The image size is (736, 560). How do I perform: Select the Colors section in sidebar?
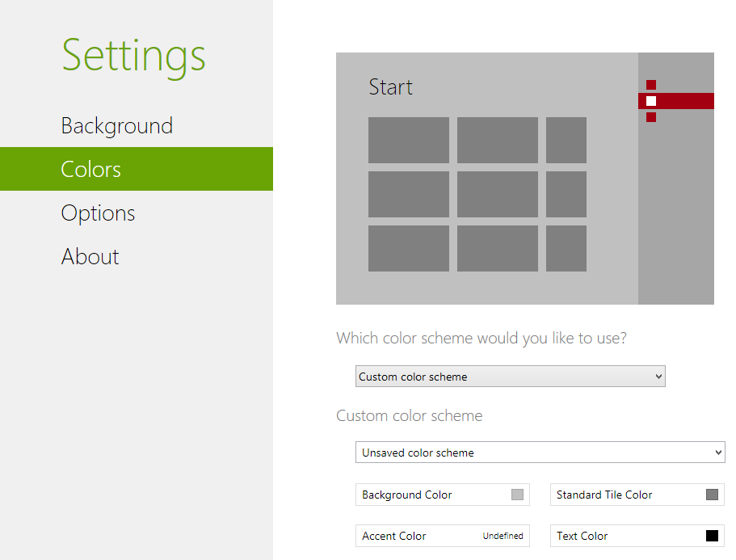pos(90,169)
